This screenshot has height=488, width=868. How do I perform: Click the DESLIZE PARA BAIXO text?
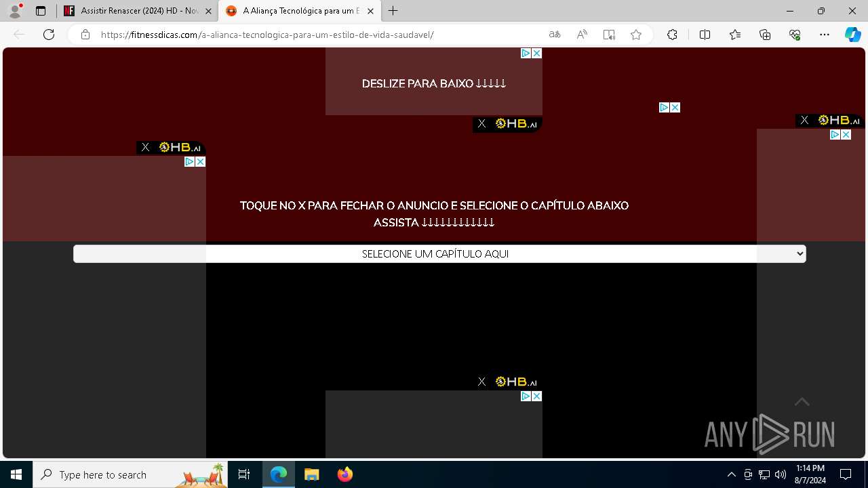click(x=434, y=83)
